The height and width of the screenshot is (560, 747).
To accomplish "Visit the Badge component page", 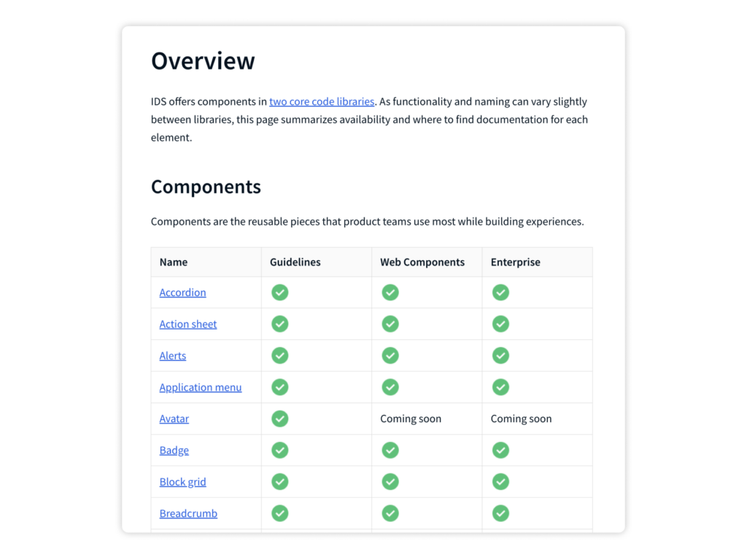I will pyautogui.click(x=174, y=450).
